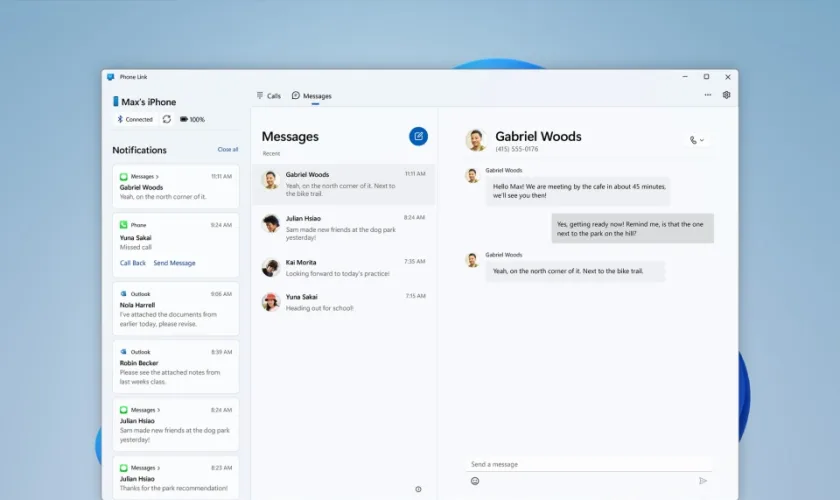Click the icon below the conversation list
This screenshot has height=500, width=840.
coord(418,489)
